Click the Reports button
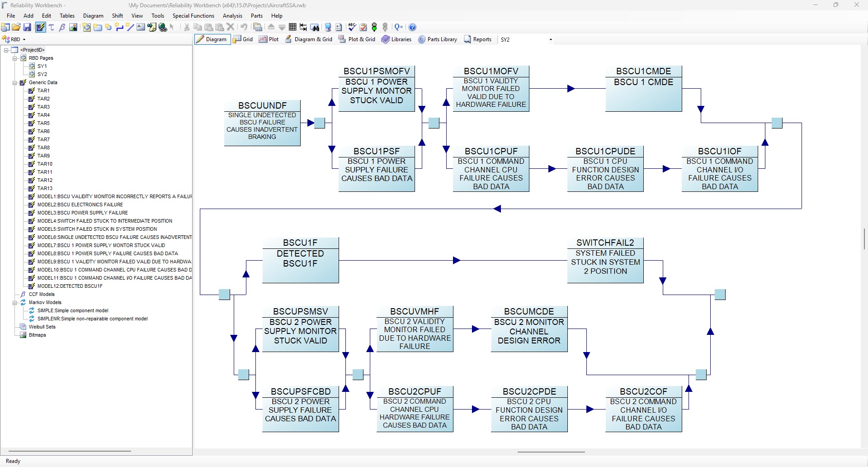 point(477,39)
